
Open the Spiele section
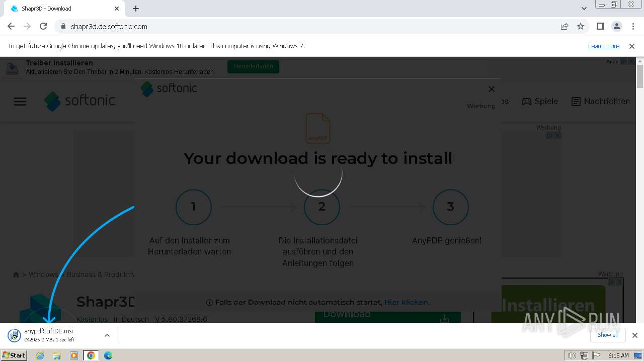(x=540, y=101)
